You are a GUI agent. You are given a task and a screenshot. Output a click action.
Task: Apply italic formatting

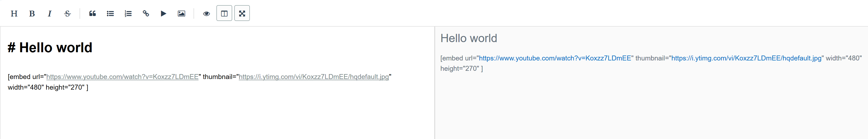[49, 13]
